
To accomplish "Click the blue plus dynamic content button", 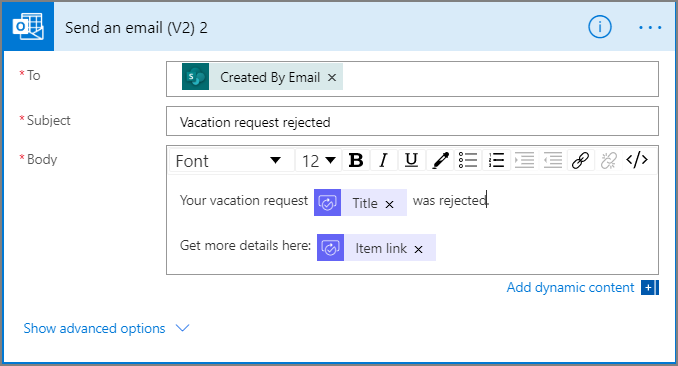I will click(649, 288).
